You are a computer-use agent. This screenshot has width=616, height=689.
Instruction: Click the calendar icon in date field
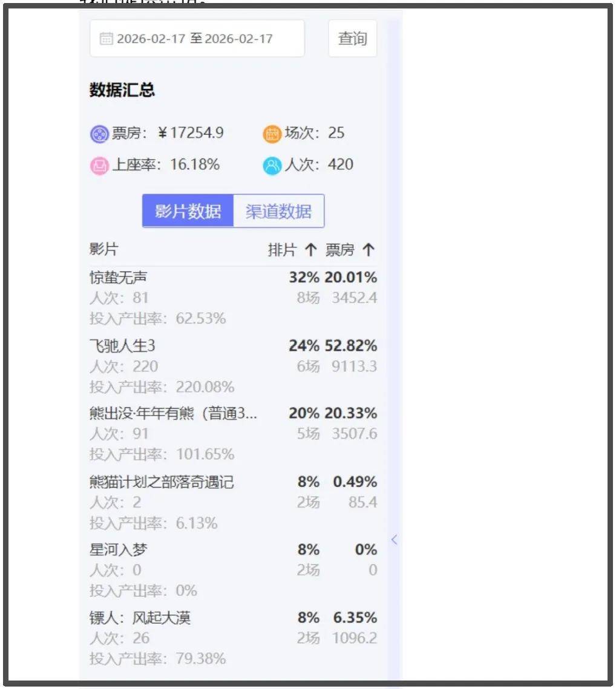point(106,39)
